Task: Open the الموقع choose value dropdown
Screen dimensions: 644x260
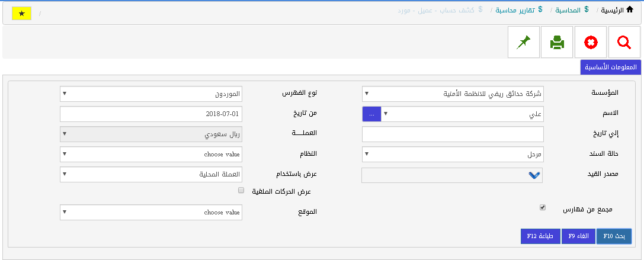Action: coord(151,212)
